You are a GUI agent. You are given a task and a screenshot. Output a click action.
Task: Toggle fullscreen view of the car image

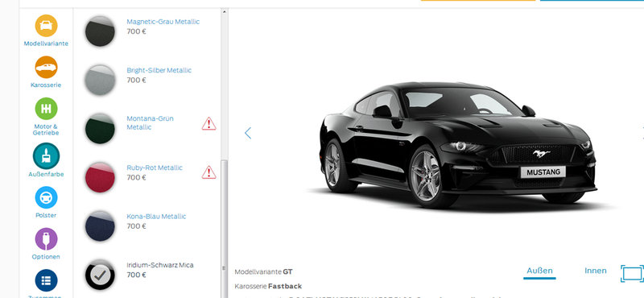632,274
